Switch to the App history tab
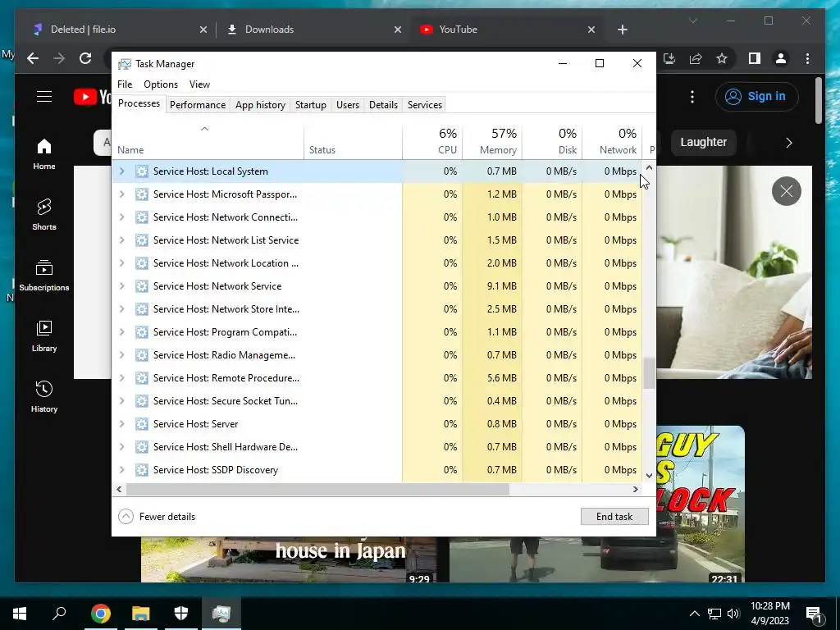Screen dimensions: 840x630 (x=260, y=105)
